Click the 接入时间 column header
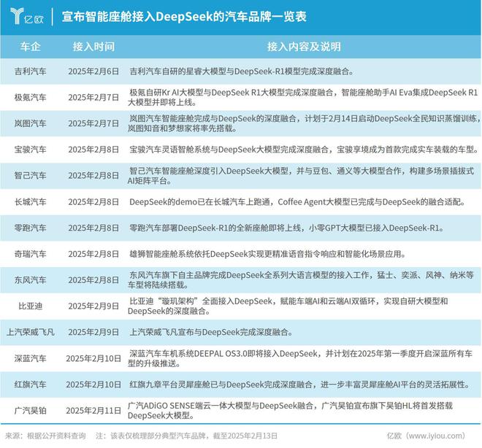Screen dimensions: 482x448 pyautogui.click(x=93, y=47)
